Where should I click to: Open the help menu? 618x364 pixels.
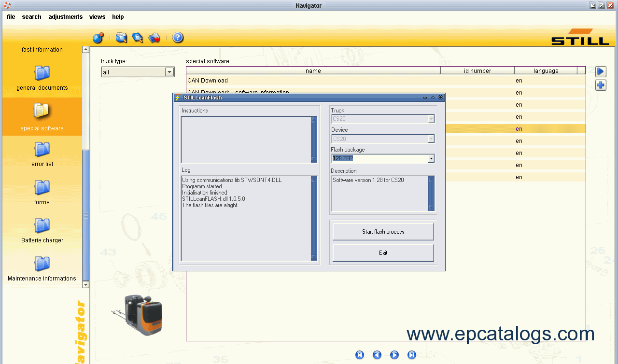pos(118,17)
